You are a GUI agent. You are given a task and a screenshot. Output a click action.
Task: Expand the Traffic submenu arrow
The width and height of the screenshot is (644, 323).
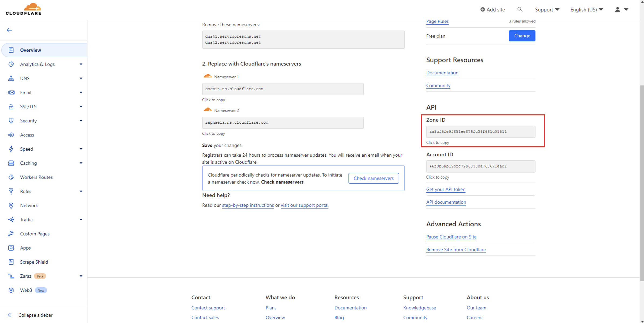(x=81, y=220)
